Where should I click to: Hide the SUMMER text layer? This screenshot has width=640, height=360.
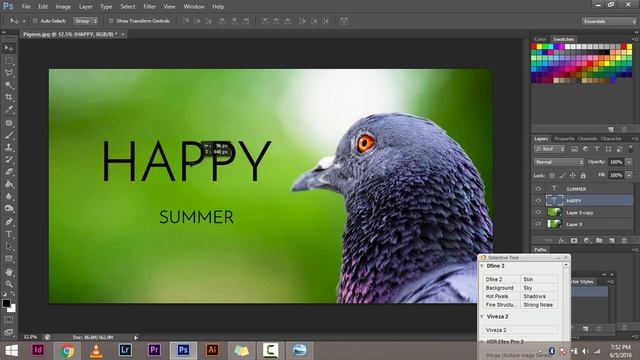tap(538, 189)
